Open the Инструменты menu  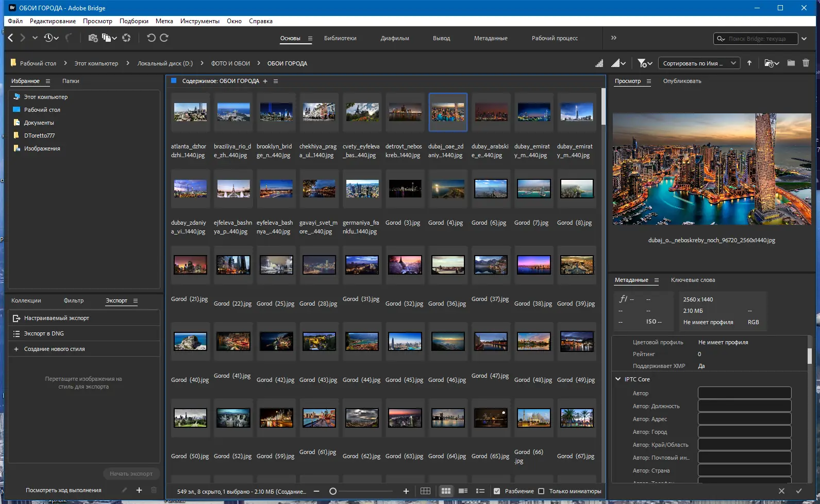click(199, 21)
